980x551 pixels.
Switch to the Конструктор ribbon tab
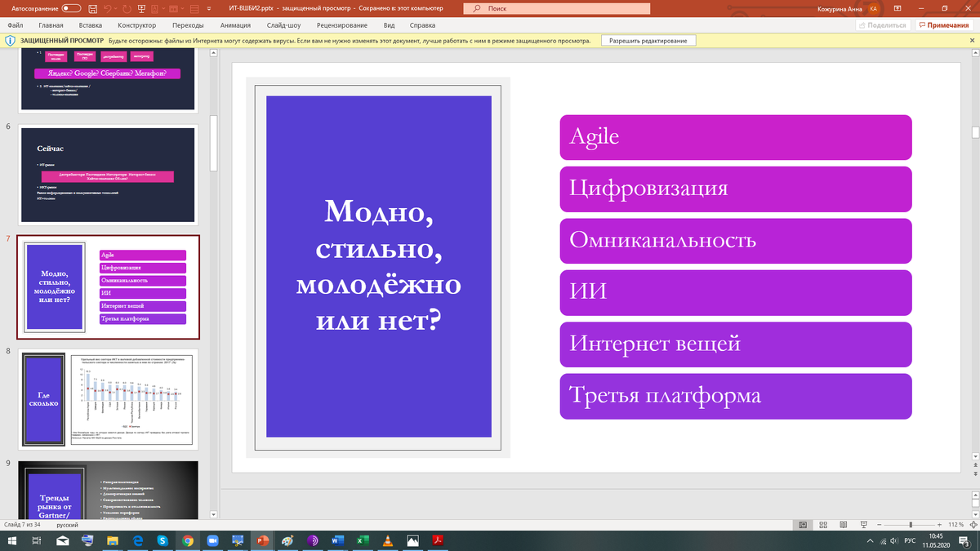click(137, 25)
